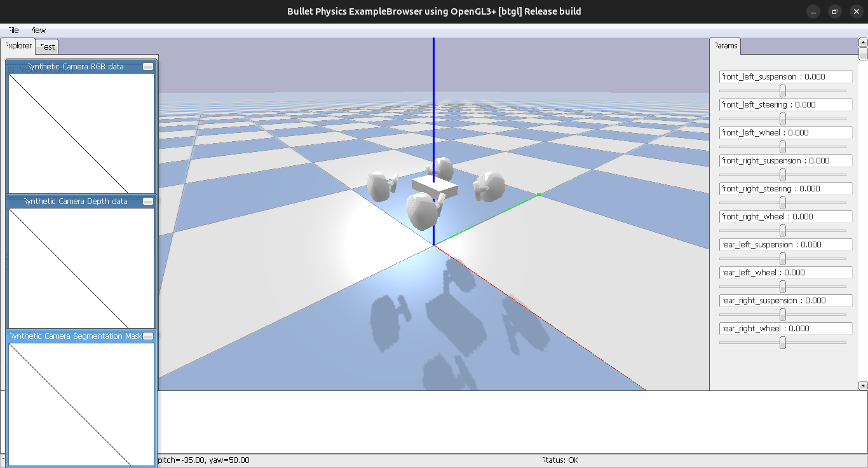Image resolution: width=868 pixels, height=468 pixels.
Task: Click the front_right_wheel slider handle
Action: pos(783,231)
